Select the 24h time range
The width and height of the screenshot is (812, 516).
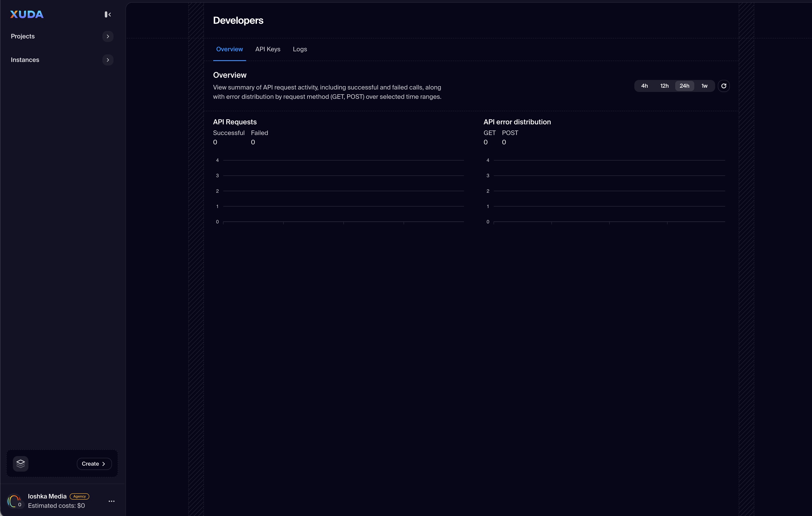(684, 86)
